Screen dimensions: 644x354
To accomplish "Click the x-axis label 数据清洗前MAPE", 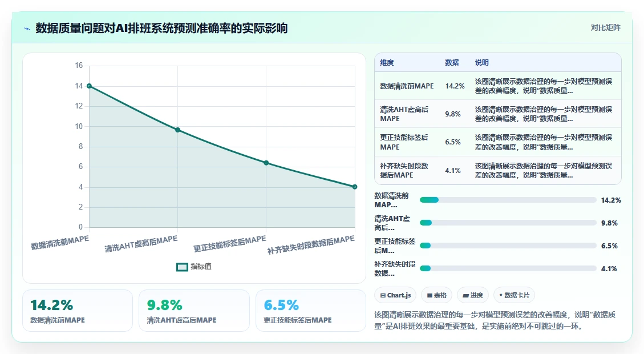I will (60, 243).
